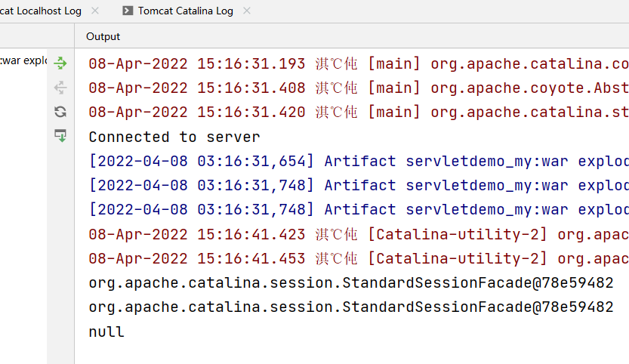The image size is (629, 364).
Task: Switch to the Tomcat Catalina Log tab
Action: 185,11
